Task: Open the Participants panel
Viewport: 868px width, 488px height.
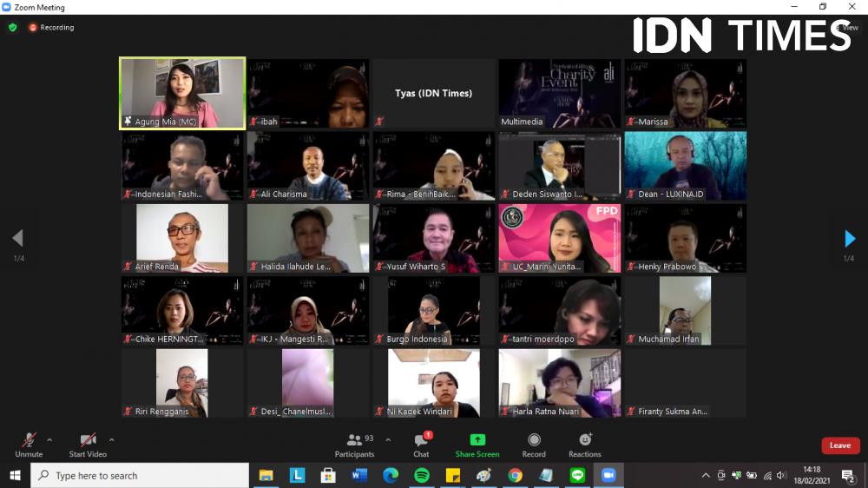Action: (354, 445)
